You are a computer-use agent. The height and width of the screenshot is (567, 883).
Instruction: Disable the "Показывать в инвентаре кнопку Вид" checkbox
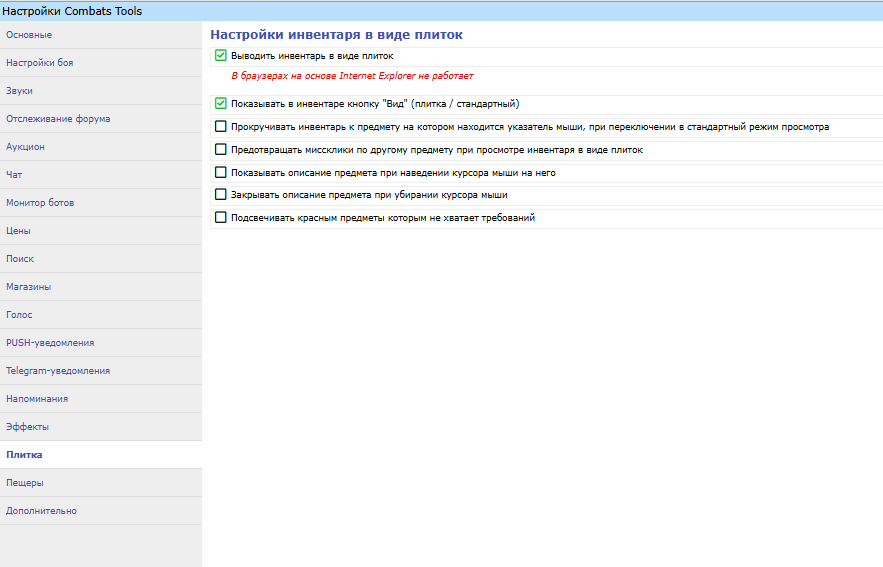coord(221,103)
